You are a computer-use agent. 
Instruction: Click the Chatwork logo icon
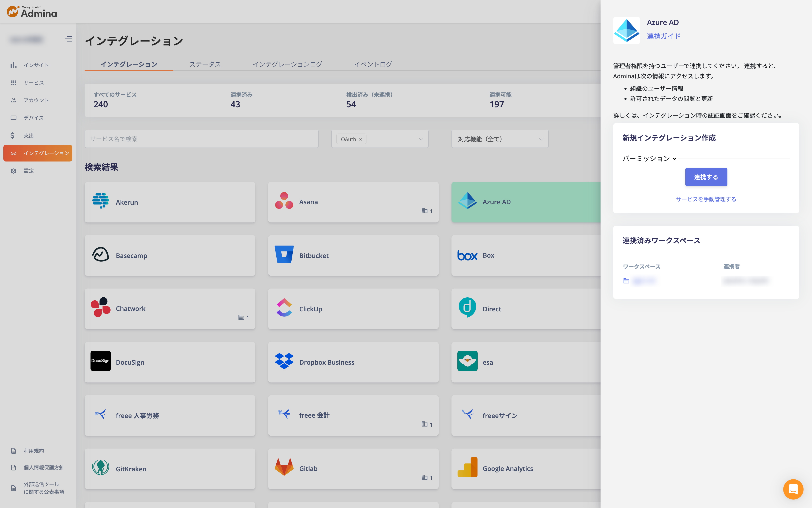100,307
